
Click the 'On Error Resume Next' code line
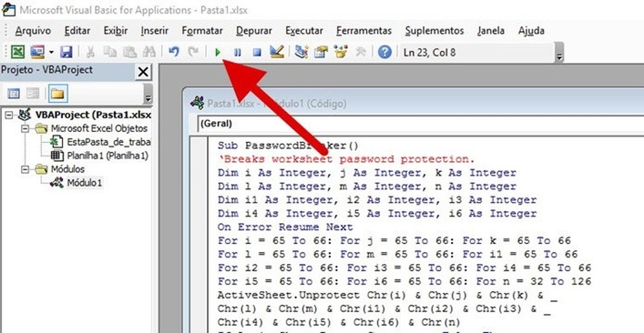coord(285,227)
